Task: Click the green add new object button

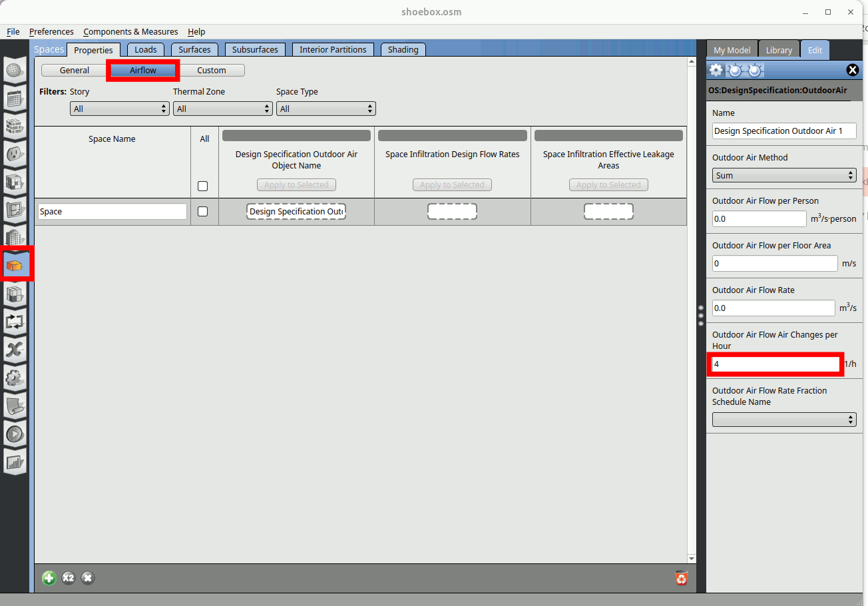Action: (49, 578)
